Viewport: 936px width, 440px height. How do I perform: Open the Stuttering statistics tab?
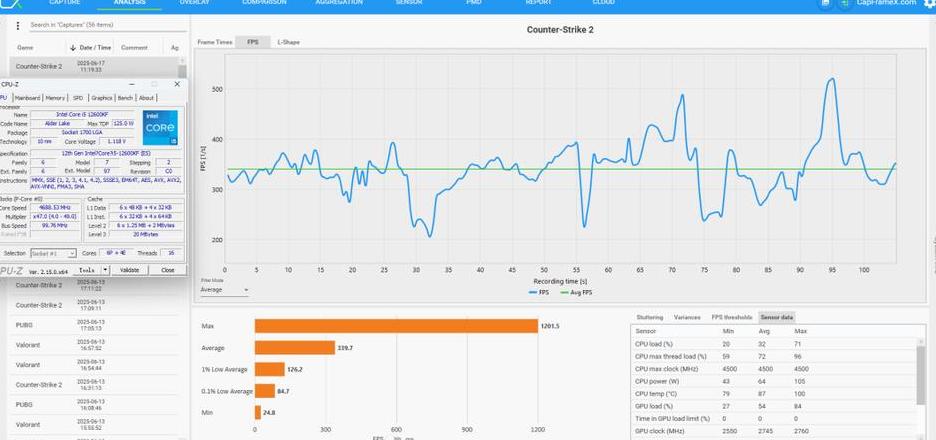(x=649, y=318)
